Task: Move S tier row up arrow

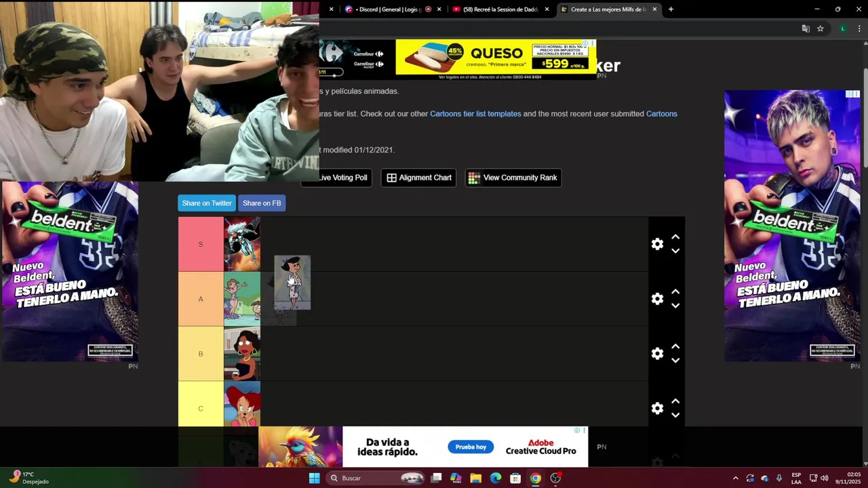Action: coord(675,237)
